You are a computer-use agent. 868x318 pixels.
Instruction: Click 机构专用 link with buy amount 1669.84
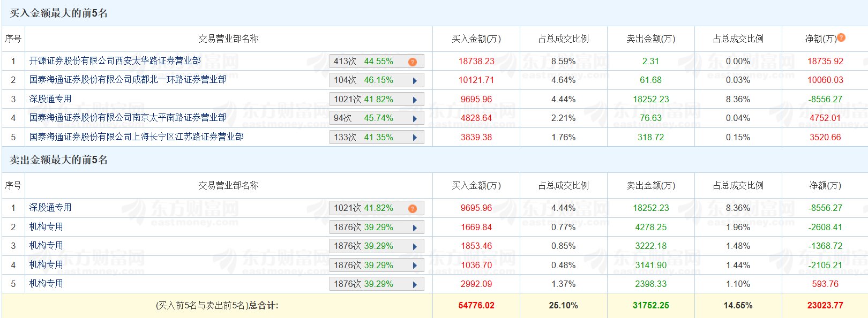pos(46,227)
